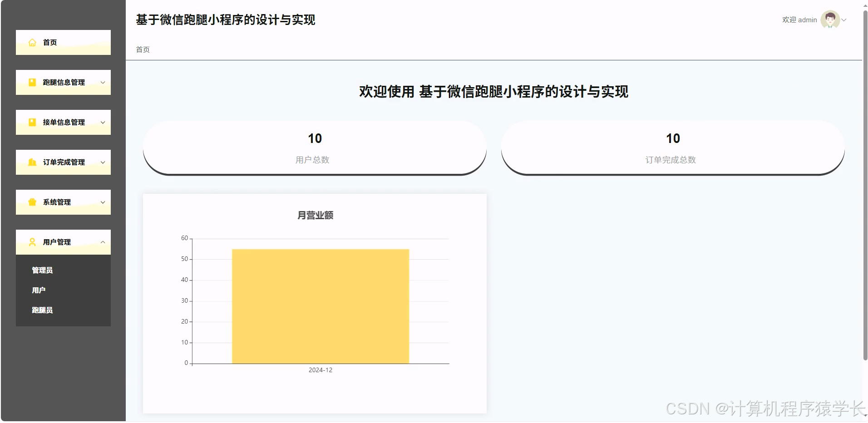
Task: Open the 用户 submenu link
Action: [39, 290]
